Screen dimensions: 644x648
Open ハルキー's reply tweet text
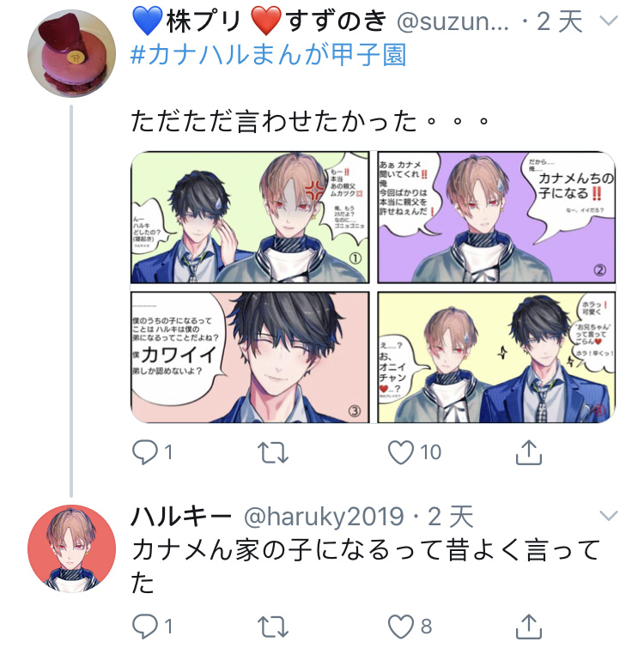point(366,566)
